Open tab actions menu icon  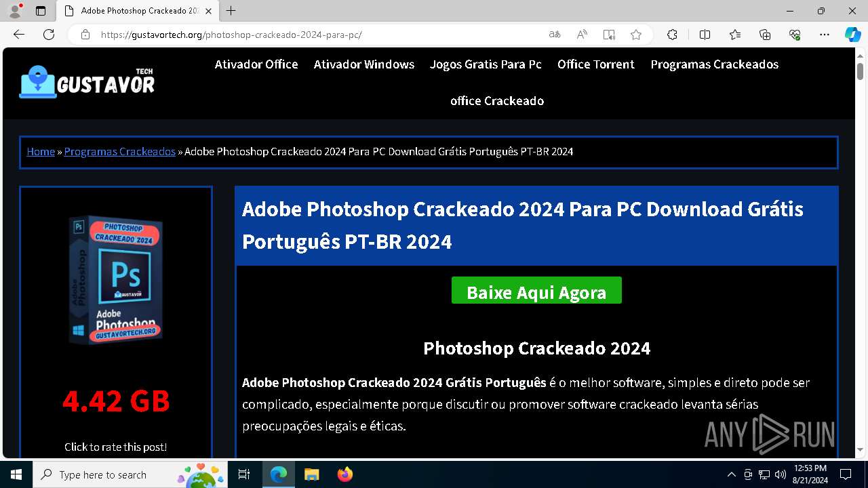(x=41, y=11)
